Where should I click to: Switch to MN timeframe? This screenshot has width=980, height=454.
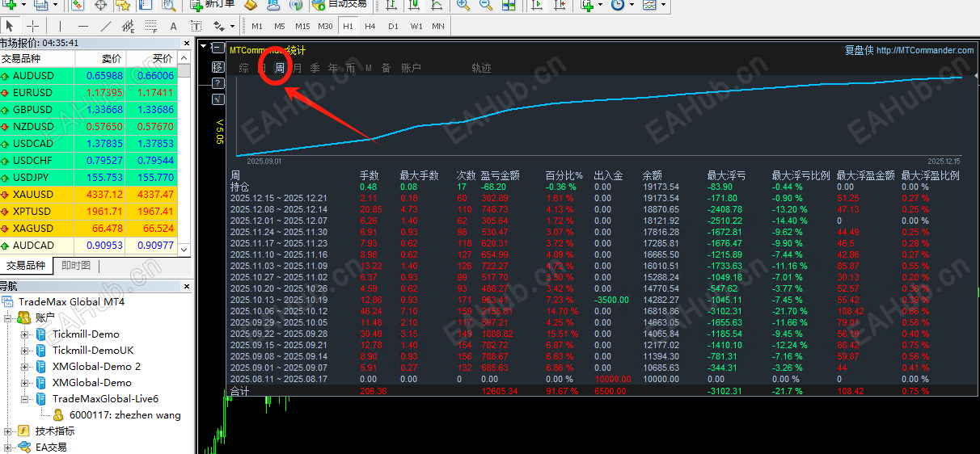pyautogui.click(x=438, y=27)
